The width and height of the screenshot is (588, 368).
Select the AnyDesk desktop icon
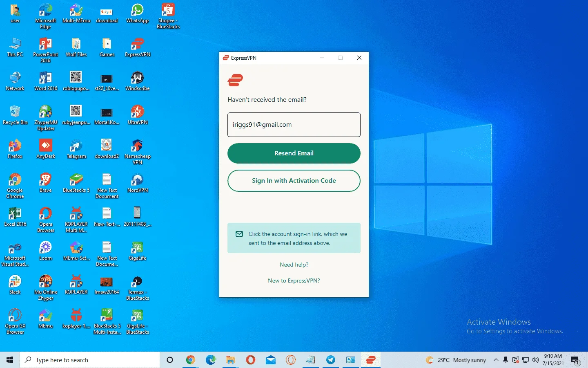(x=46, y=149)
